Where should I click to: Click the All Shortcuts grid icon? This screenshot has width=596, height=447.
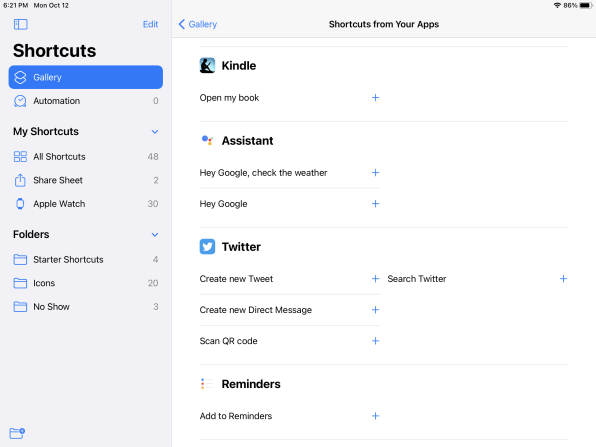[20, 157]
